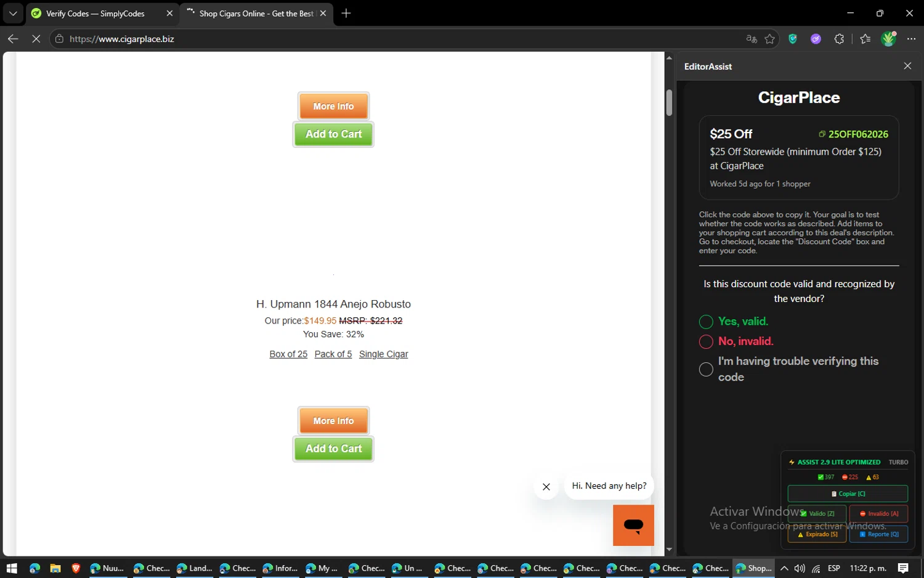Image resolution: width=924 pixels, height=578 pixels.
Task: Open the browser Settings and more menu
Action: click(912, 39)
